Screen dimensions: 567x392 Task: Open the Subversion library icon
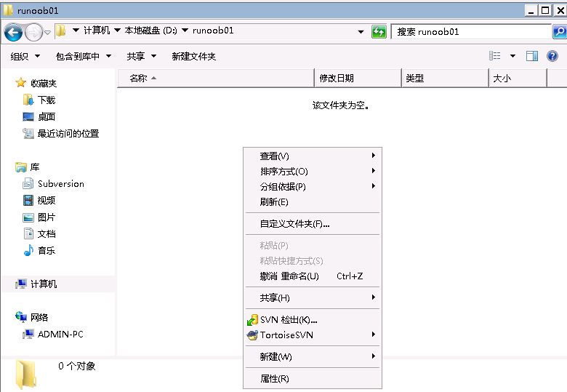click(x=28, y=184)
